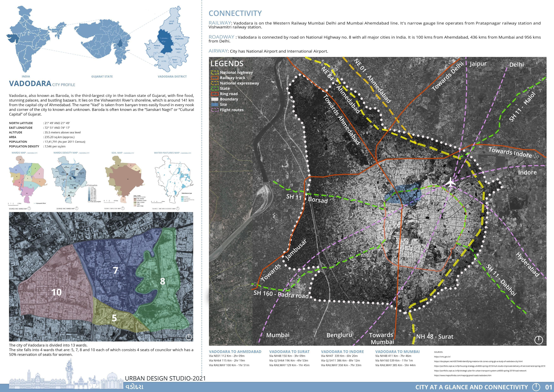Click the north arrow below the Water Features map
Image resolution: width=554 pixels, height=392 pixels.
coord(178,209)
